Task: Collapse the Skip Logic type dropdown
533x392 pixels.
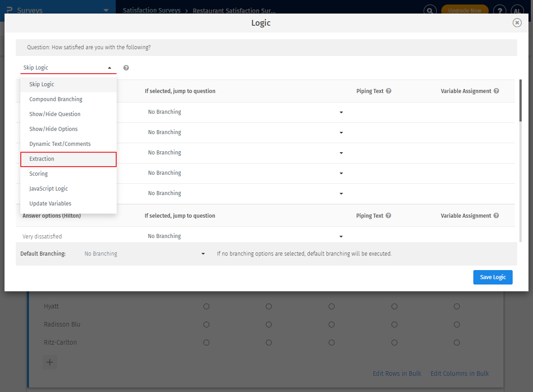Action: [110, 67]
